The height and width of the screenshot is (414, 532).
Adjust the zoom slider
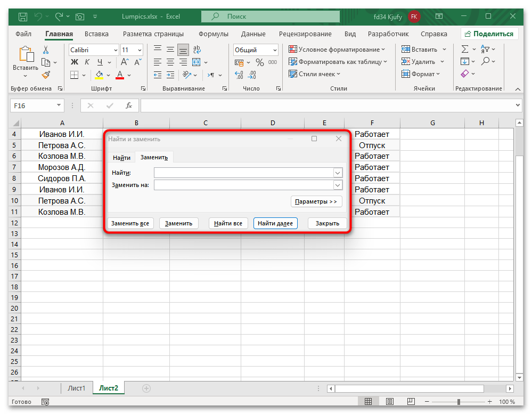(459, 402)
